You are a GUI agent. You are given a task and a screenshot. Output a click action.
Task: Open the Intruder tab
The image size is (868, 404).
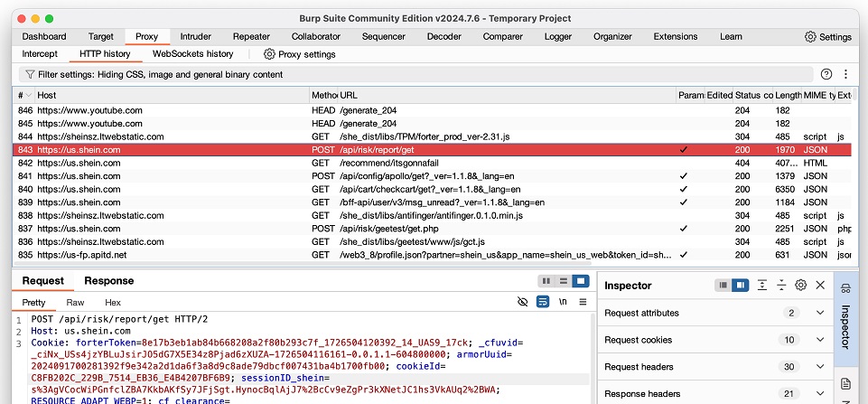[195, 36]
